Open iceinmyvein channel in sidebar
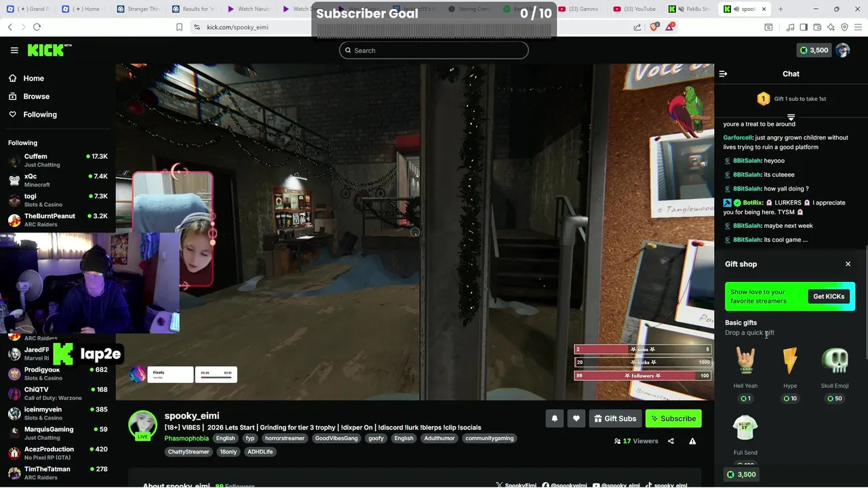868x488 pixels. [58, 413]
